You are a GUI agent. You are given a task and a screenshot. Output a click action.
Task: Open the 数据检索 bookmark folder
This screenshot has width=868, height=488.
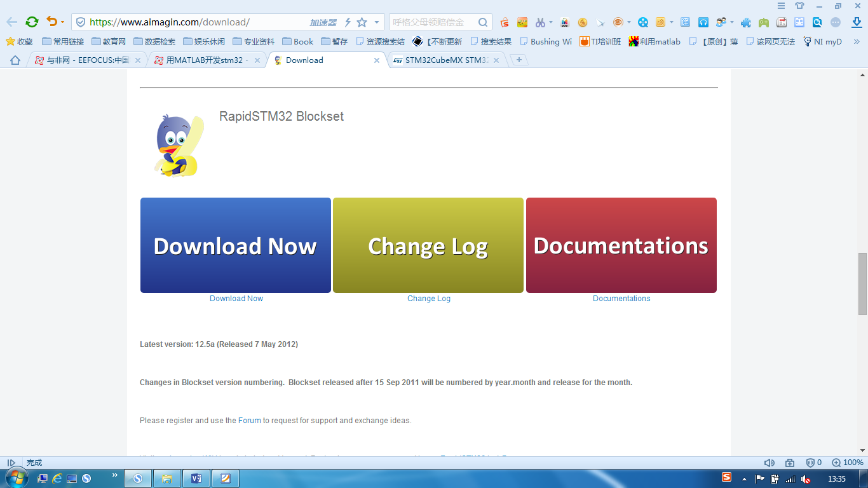154,41
